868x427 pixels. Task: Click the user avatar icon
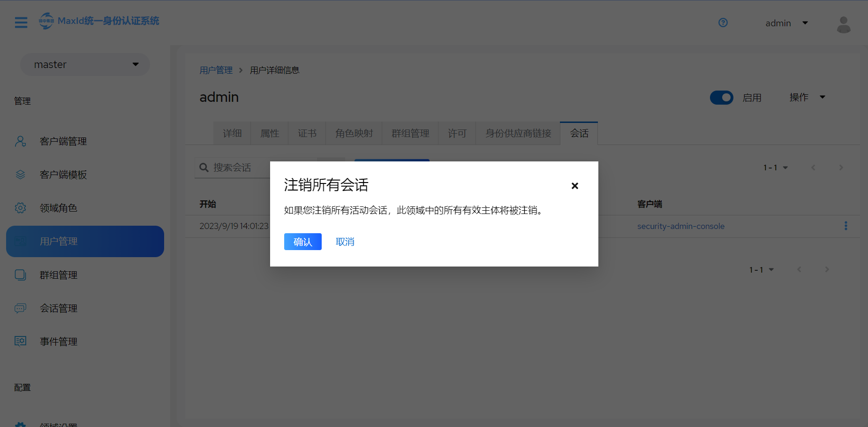[844, 24]
